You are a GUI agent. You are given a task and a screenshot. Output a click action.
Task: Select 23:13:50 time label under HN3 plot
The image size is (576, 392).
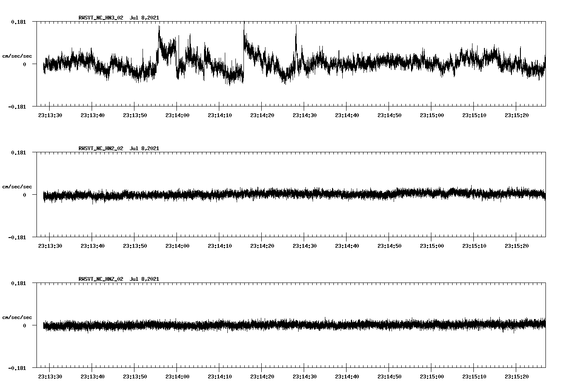point(135,115)
